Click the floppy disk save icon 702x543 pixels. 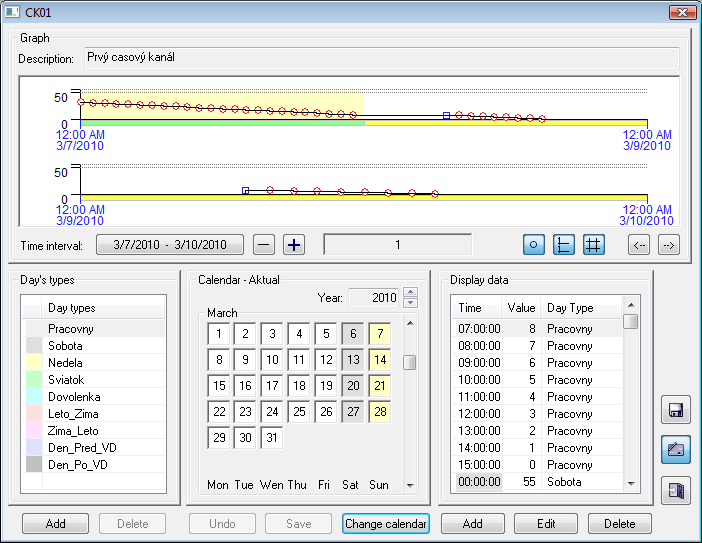[675, 410]
